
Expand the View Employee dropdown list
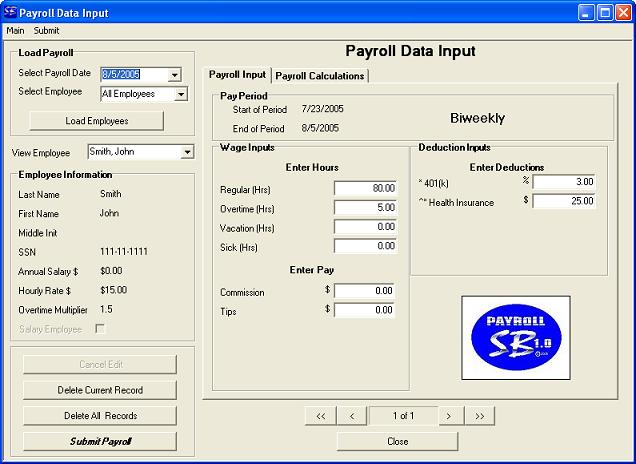click(x=187, y=152)
